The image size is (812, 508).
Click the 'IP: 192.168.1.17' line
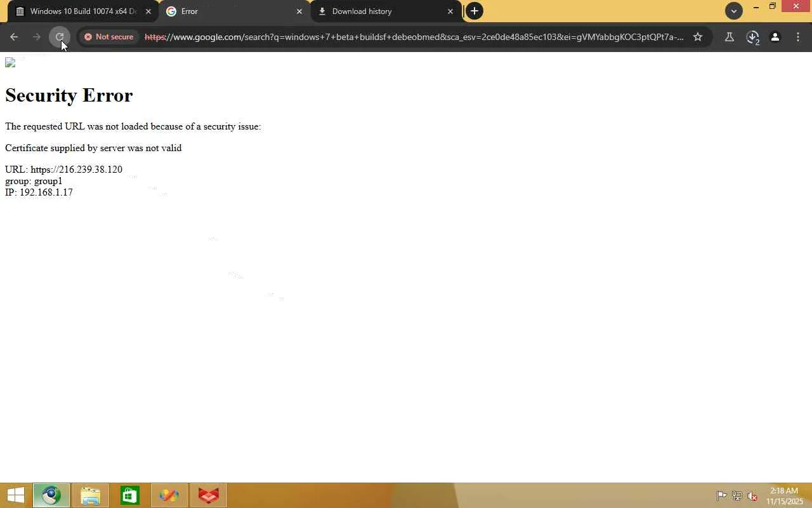pyautogui.click(x=39, y=192)
